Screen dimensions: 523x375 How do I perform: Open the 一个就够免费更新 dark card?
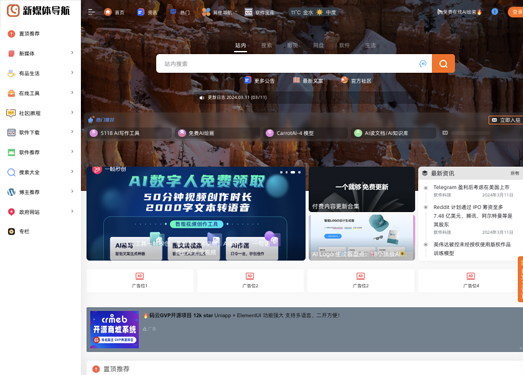[x=362, y=189]
